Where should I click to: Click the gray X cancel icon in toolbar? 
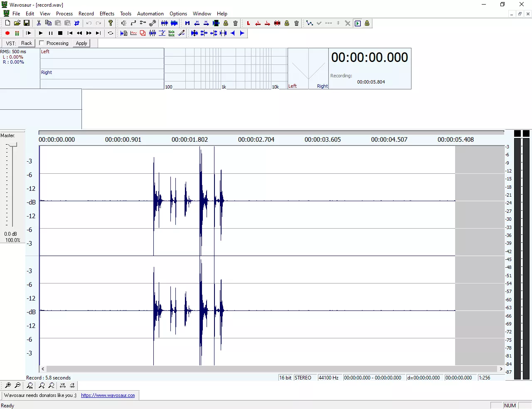[x=348, y=23]
